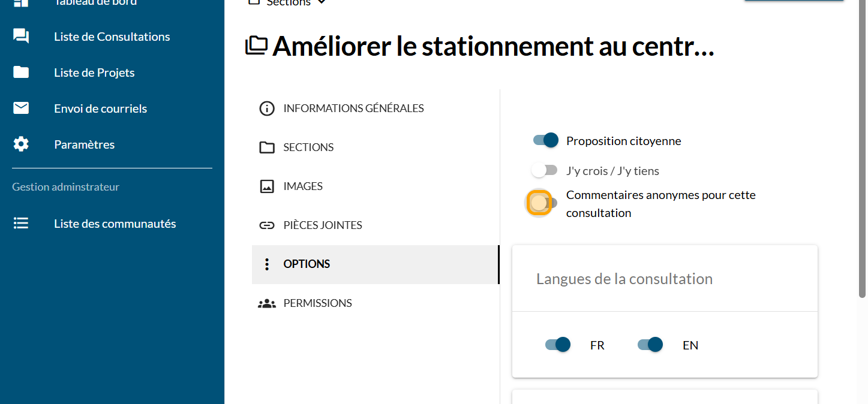This screenshot has width=868, height=404.
Task: Click the Informations Générales info icon
Action: 266,108
